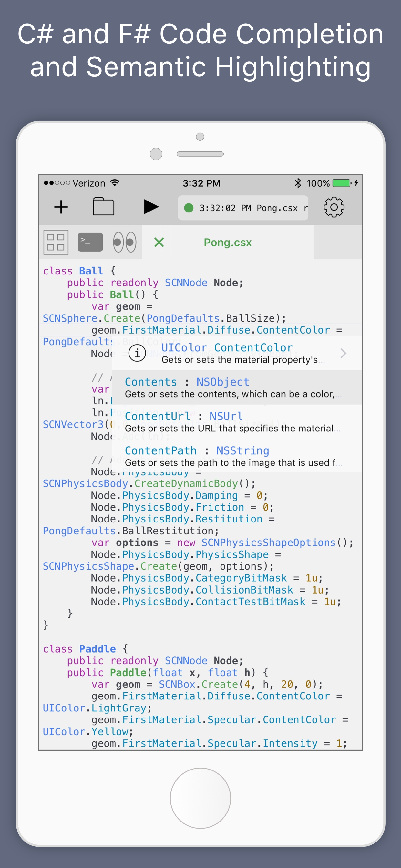Open the run status bar showing Pong.csx
This screenshot has width=401, height=868.
(x=243, y=208)
